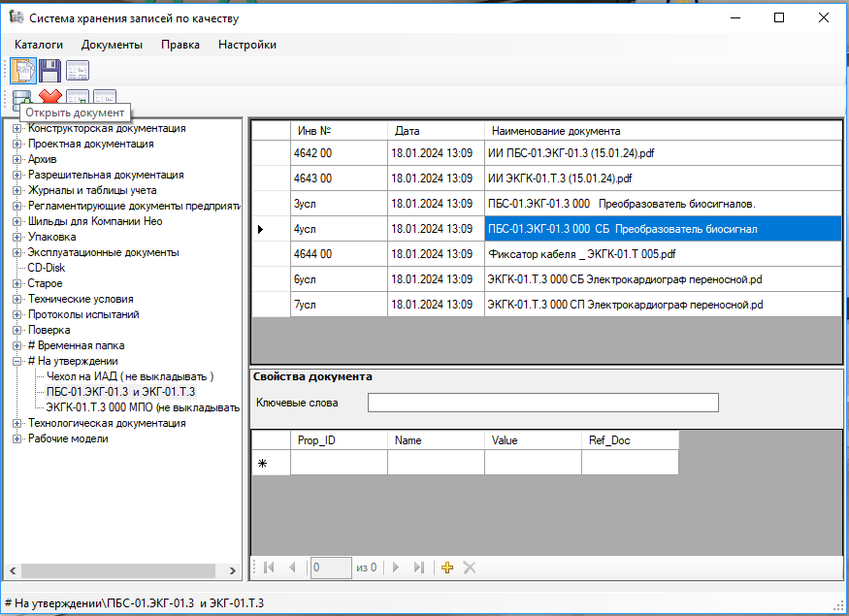Go to last record in navigator
The image size is (849, 616).
click(418, 567)
